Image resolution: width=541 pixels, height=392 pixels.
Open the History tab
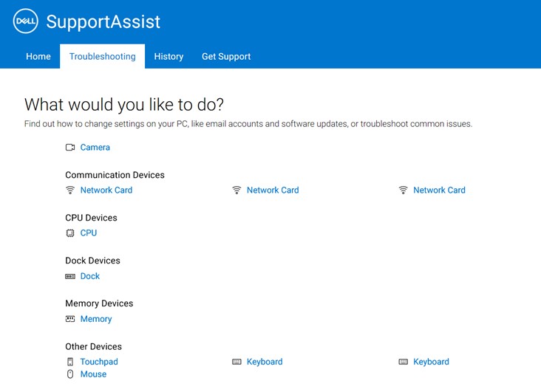click(x=169, y=57)
